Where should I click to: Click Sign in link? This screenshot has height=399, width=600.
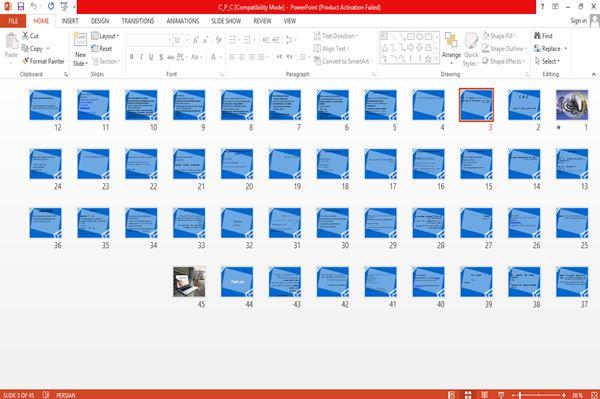coord(578,21)
